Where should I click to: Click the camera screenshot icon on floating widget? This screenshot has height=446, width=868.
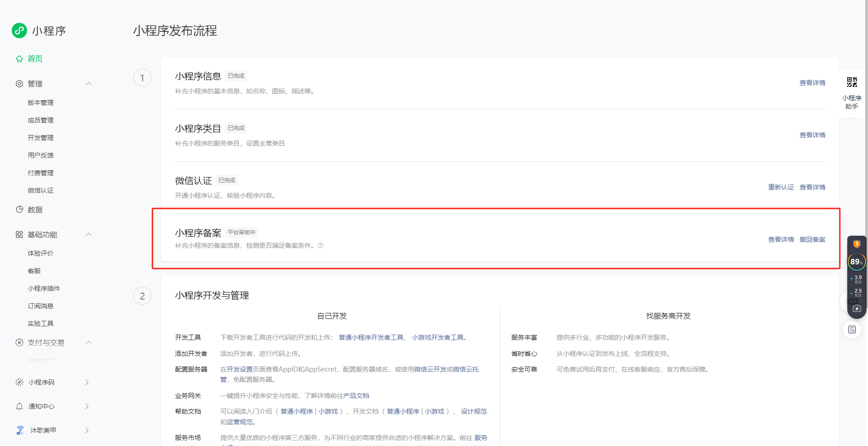857,308
